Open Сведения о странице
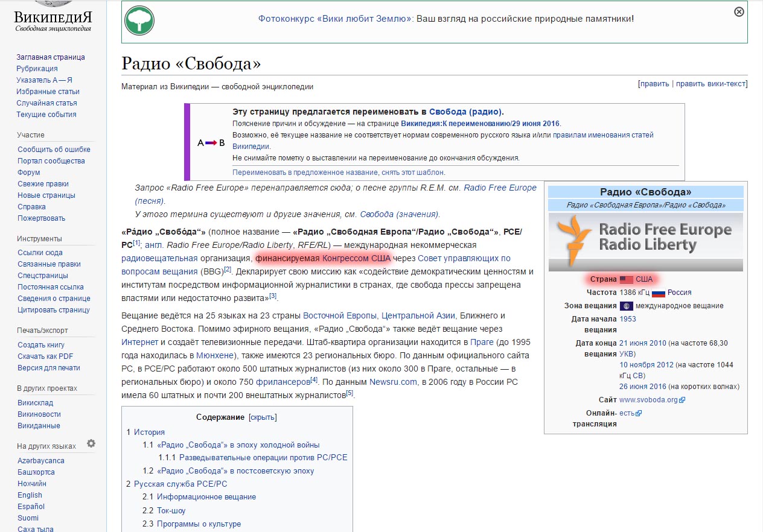 coord(54,299)
